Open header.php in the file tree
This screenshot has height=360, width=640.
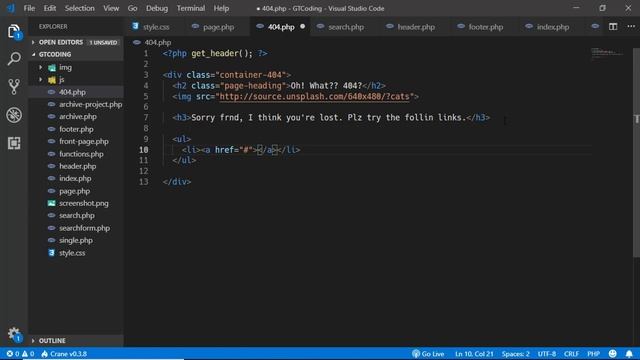tap(78, 166)
